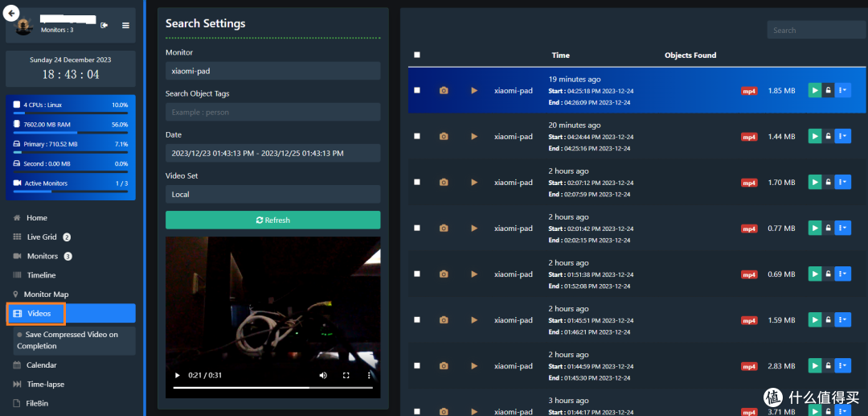Check the box for the 20 minutes ago video
The image size is (868, 416).
pyautogui.click(x=416, y=137)
